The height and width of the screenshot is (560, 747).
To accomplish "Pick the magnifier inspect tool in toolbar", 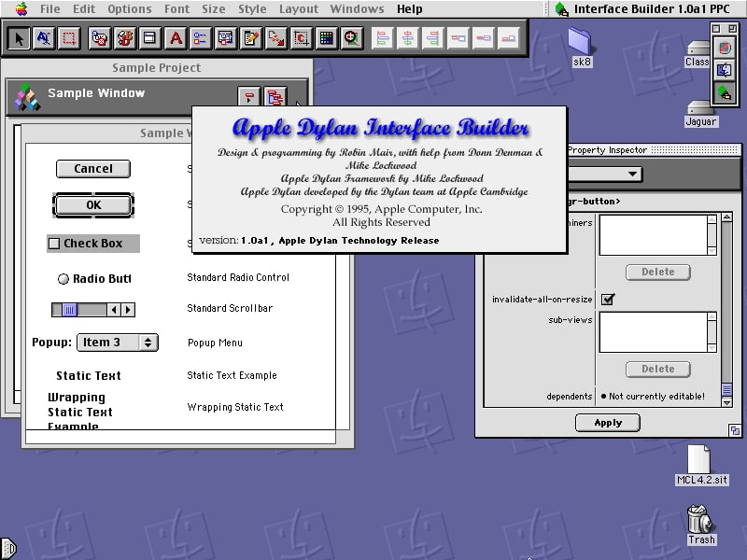I will [352, 38].
